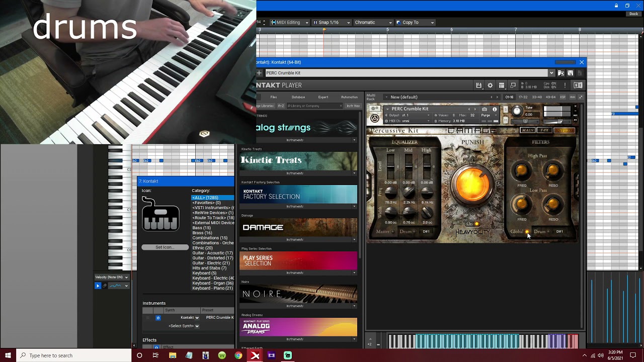The width and height of the screenshot is (644, 362).
Task: Click the Kontakt keyboard icon image
Action: click(160, 214)
